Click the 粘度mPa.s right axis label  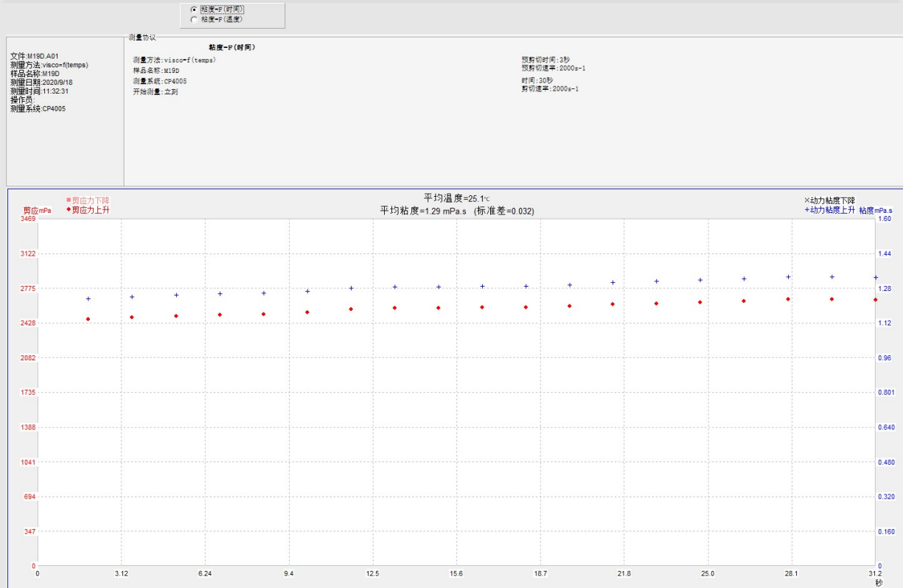pos(875,210)
